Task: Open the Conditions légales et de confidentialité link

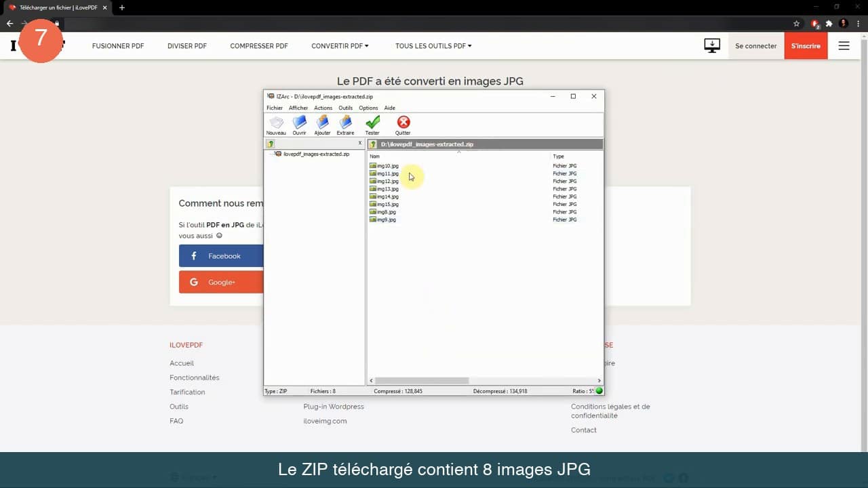Action: [610, 411]
